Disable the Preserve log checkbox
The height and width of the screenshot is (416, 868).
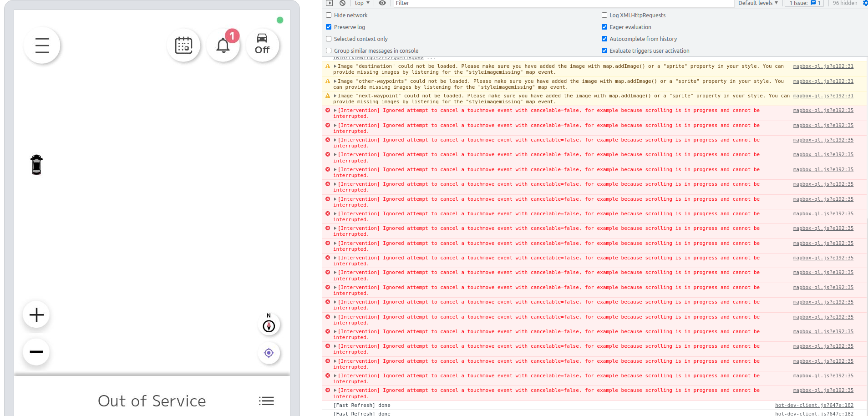pos(329,27)
